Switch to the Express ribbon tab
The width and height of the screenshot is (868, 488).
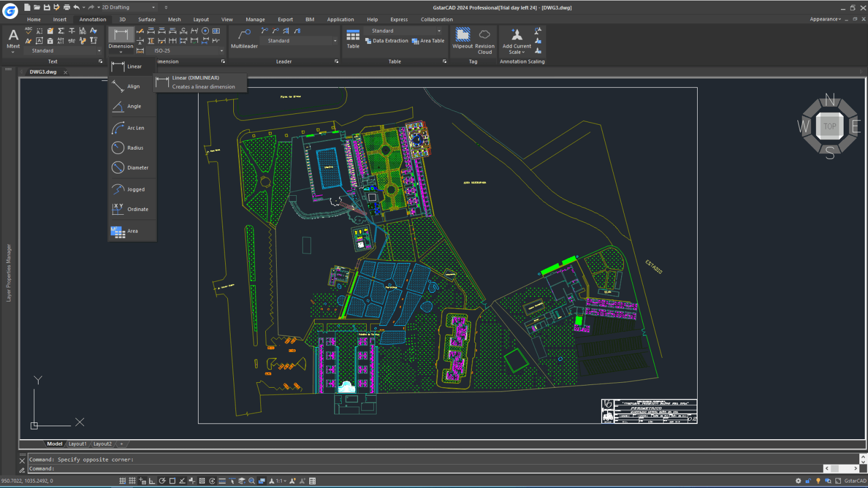[x=399, y=19]
